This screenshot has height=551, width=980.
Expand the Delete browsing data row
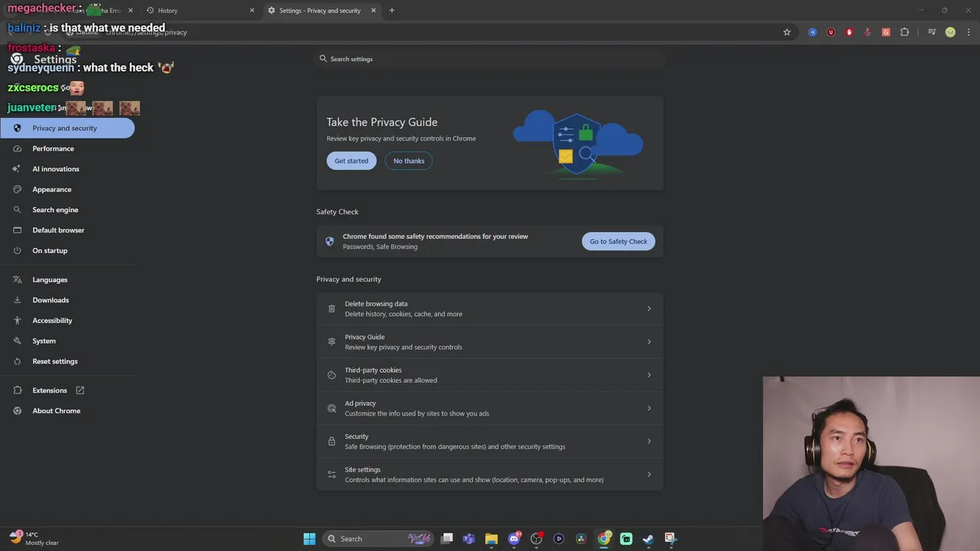point(490,308)
